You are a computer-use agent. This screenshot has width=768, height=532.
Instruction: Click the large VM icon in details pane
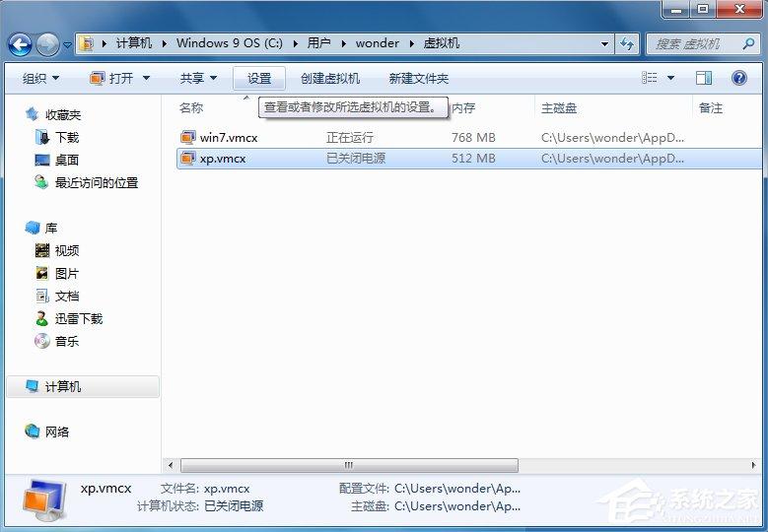(x=44, y=500)
